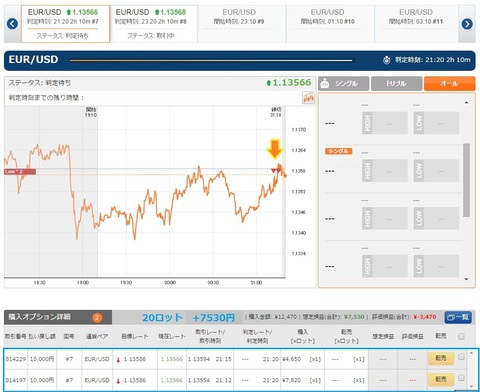
Task: Click the orange シングル tag in option list
Action: (x=338, y=151)
